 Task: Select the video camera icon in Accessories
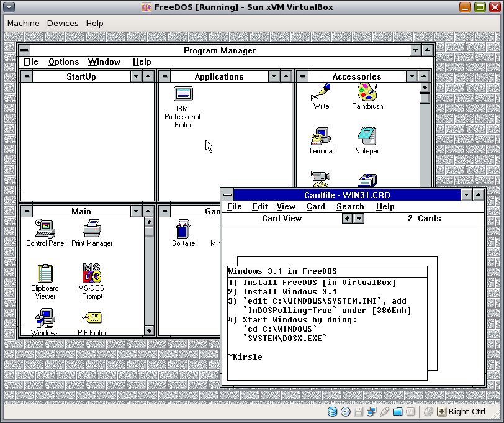click(x=320, y=180)
